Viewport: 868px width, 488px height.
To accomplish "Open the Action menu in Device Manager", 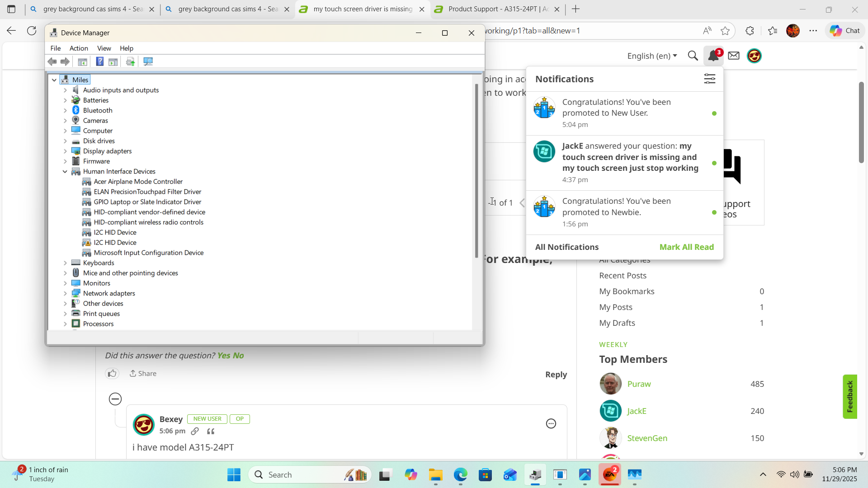I will [x=79, y=48].
